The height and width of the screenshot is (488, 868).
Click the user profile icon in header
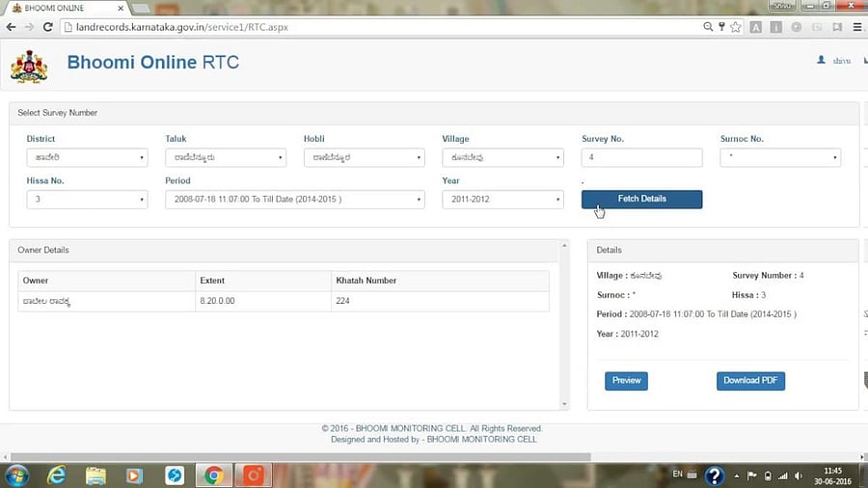tap(822, 60)
